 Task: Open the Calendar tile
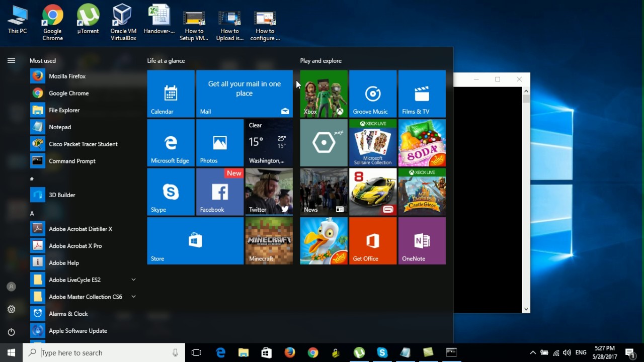[x=171, y=94]
